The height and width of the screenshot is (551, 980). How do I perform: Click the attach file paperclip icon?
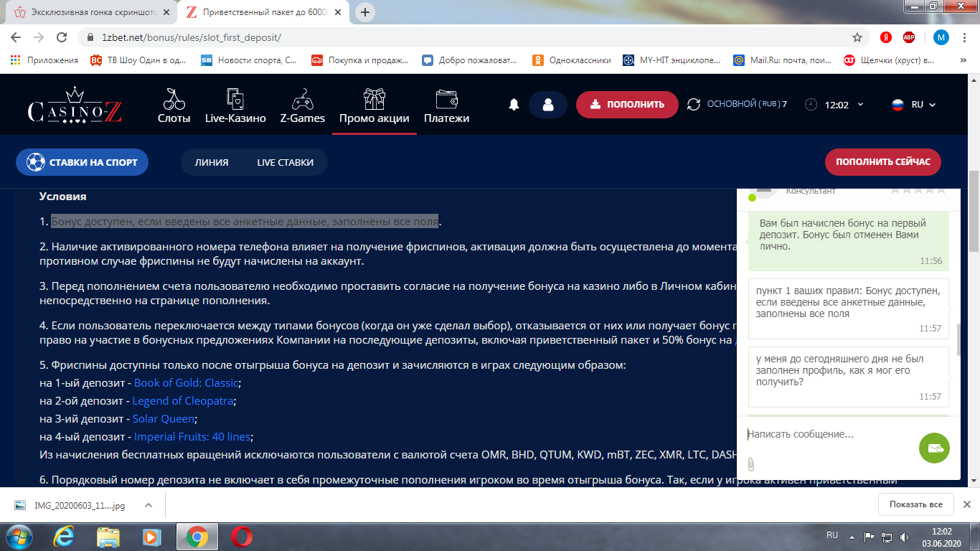click(751, 463)
